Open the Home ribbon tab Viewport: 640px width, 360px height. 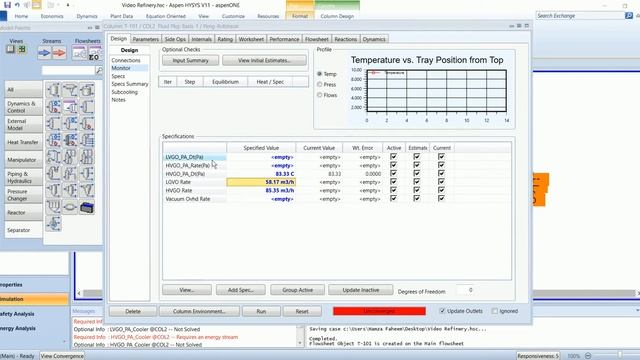21,16
